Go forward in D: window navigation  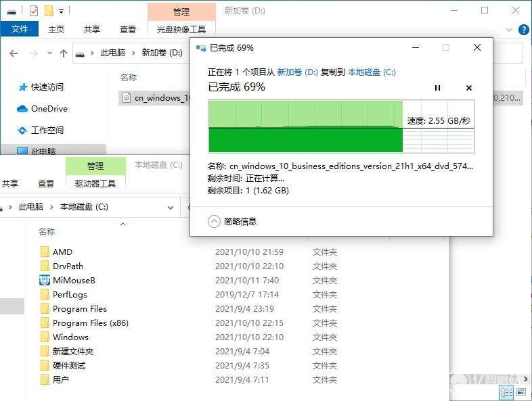pyautogui.click(x=34, y=53)
